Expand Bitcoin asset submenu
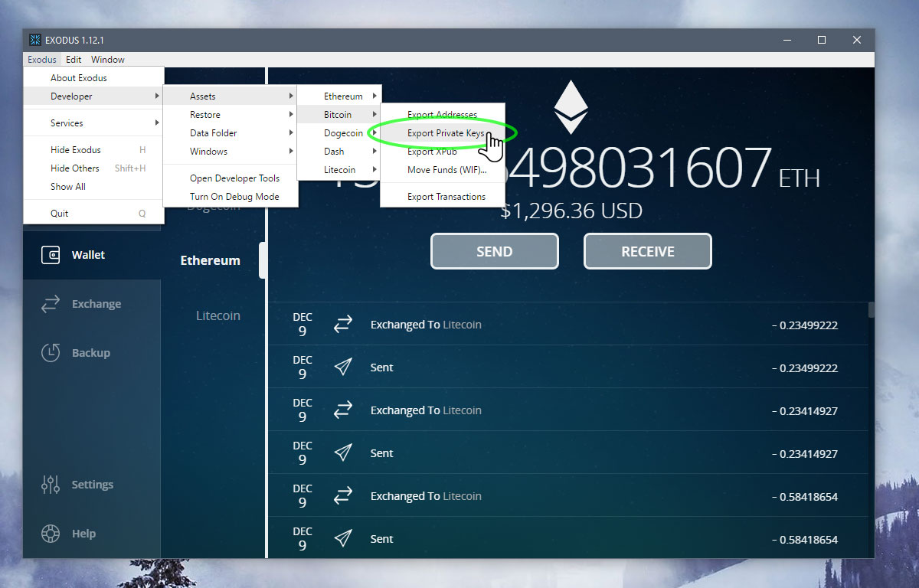Viewport: 919px width, 588px height. point(339,115)
